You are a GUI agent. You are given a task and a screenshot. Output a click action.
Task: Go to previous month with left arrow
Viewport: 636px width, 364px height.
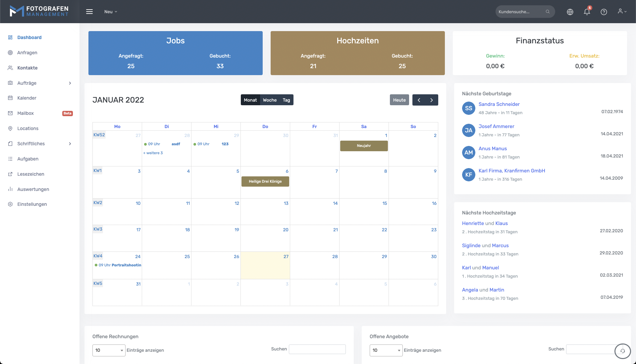[419, 100]
